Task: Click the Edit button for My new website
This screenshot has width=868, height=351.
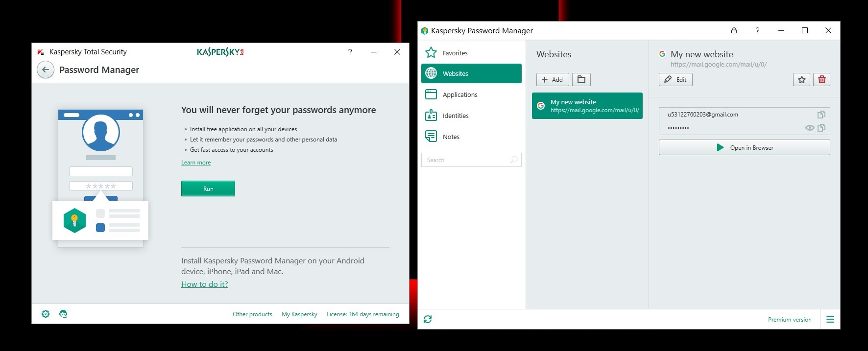Action: pos(675,80)
